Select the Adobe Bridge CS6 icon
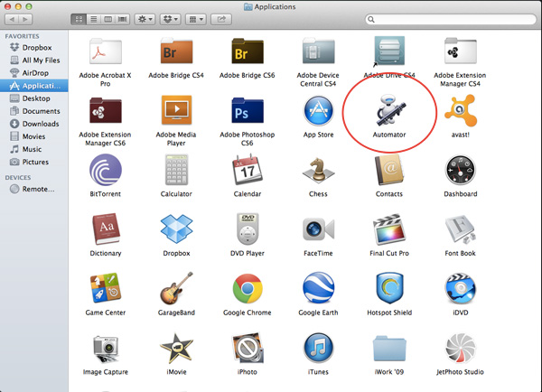542x392 pixels. pos(248,51)
